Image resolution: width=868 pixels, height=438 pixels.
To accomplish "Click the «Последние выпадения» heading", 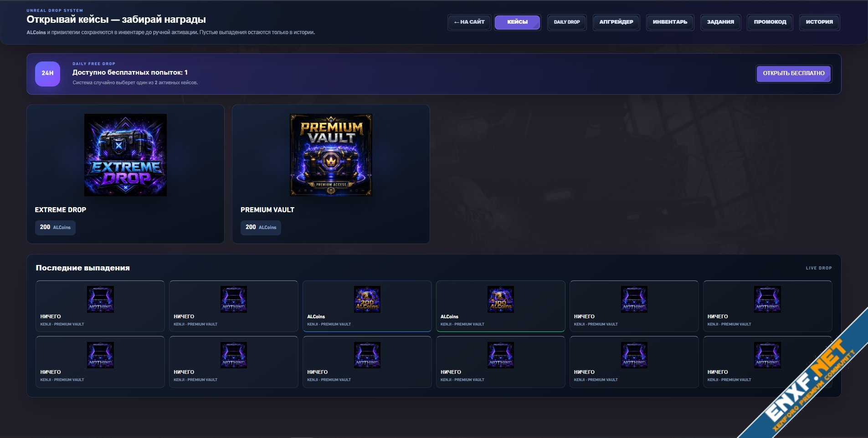I will point(83,268).
